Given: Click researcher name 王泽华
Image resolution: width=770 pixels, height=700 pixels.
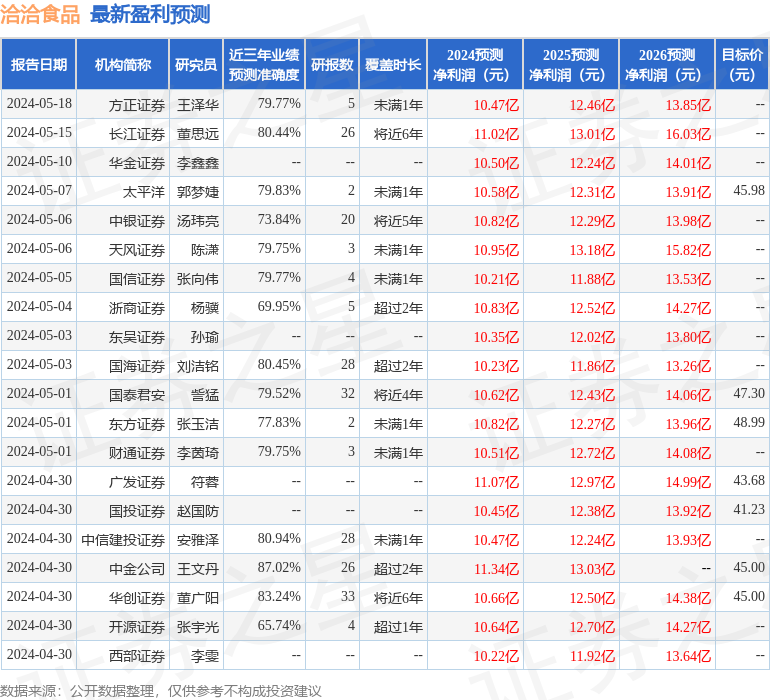Looking at the screenshot, I should point(198,105).
